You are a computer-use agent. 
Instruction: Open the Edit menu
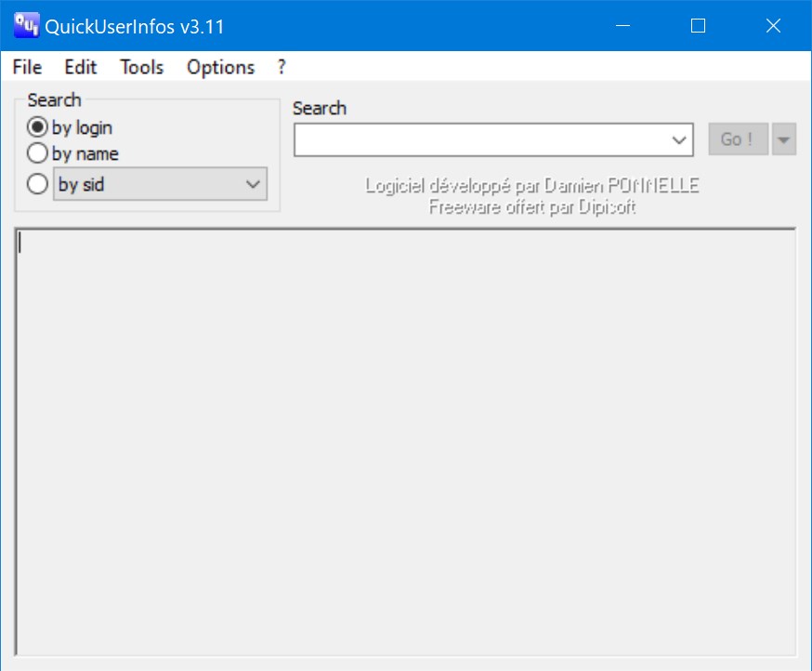coord(80,67)
